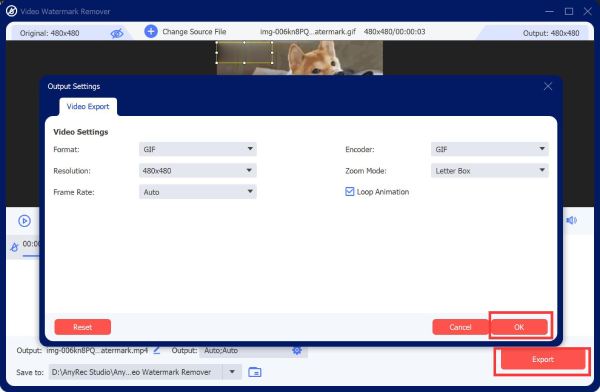Viewport: 600px width, 392px height.
Task: Click the Output: 480x480 label
Action: (x=551, y=33)
